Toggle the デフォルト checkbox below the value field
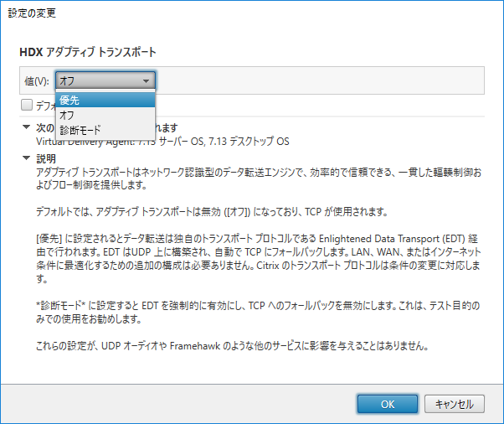Screen dimensions: 504x424 pyautogui.click(x=28, y=106)
